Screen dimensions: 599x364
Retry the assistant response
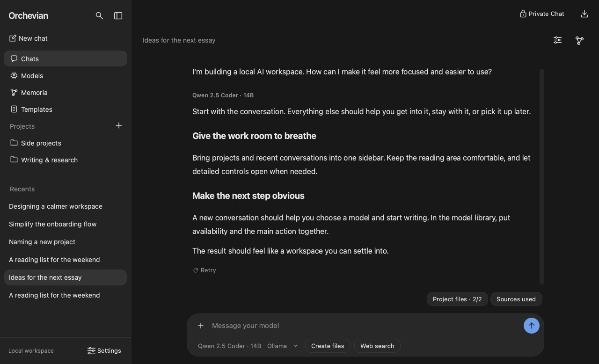coord(205,270)
